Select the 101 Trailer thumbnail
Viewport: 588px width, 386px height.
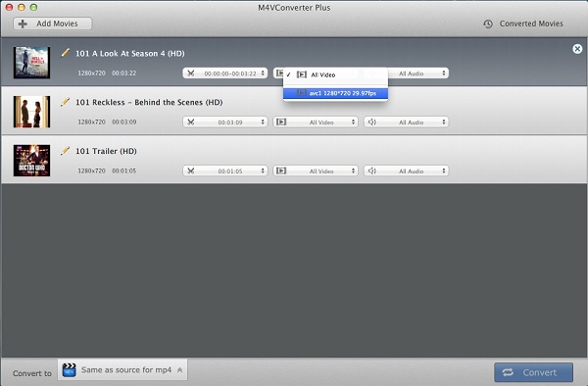click(31, 161)
